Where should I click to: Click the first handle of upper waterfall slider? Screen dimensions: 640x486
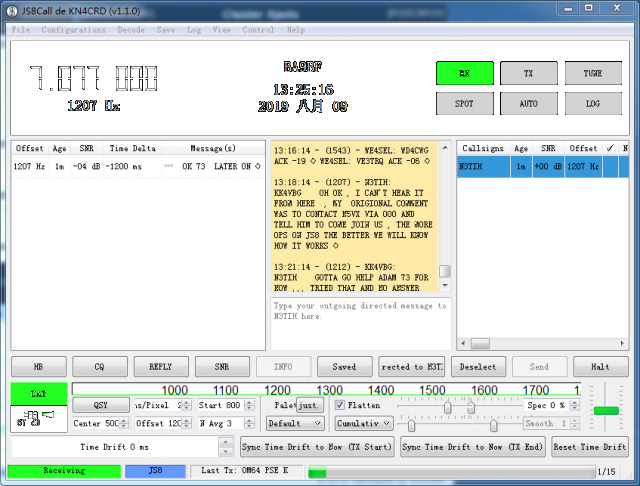click(x=448, y=407)
